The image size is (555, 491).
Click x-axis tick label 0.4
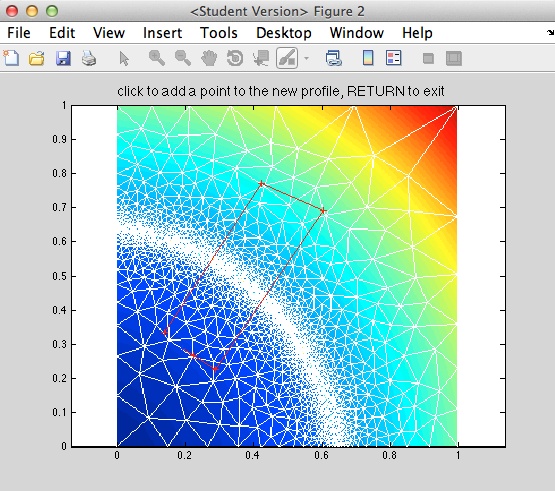(x=253, y=455)
